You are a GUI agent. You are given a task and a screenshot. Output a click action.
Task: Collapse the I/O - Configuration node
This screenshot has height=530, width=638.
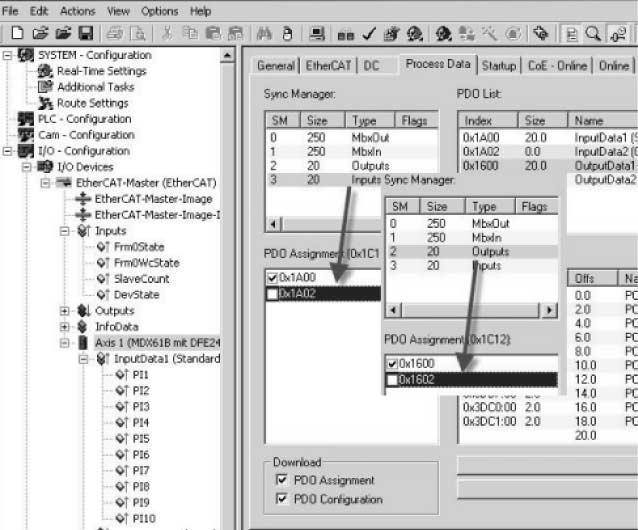tap(7, 151)
